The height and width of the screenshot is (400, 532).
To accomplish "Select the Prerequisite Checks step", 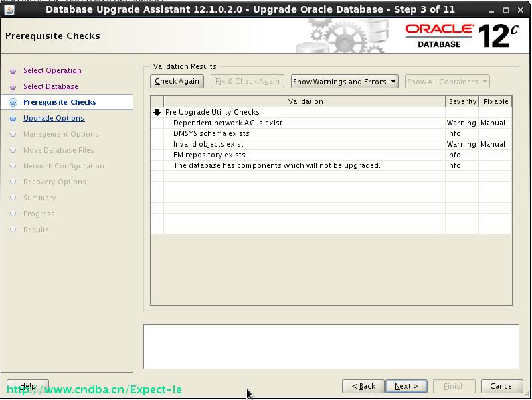I will (59, 102).
